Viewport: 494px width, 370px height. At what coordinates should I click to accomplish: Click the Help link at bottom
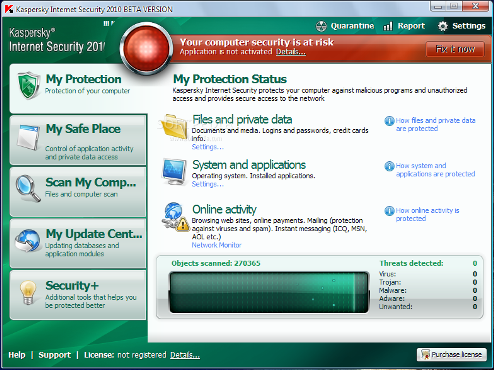[x=17, y=355]
